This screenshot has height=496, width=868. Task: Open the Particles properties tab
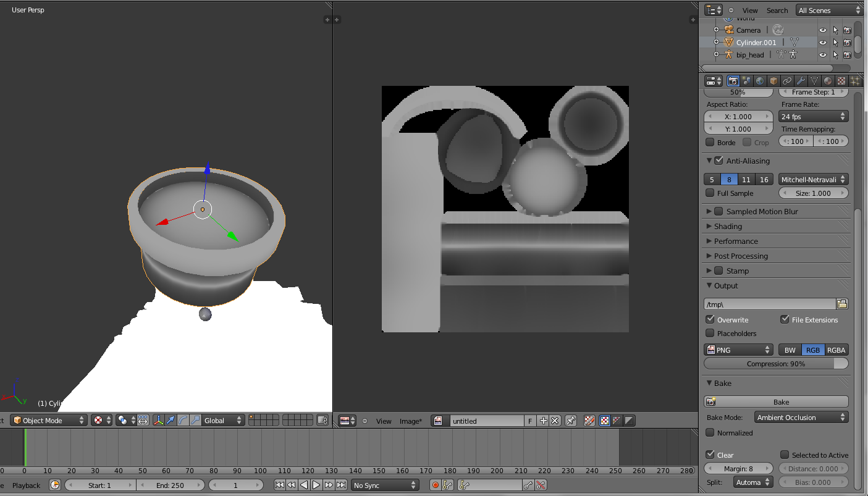point(855,81)
